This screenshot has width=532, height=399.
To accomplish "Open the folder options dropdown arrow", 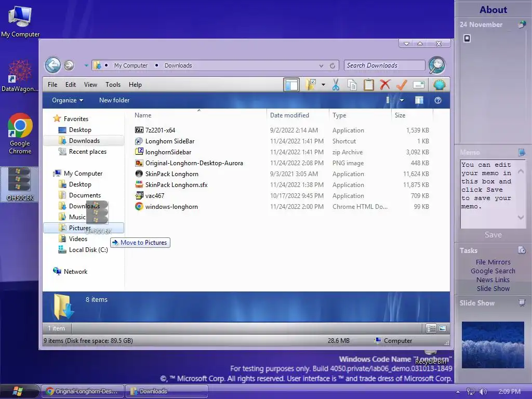I will [x=323, y=85].
